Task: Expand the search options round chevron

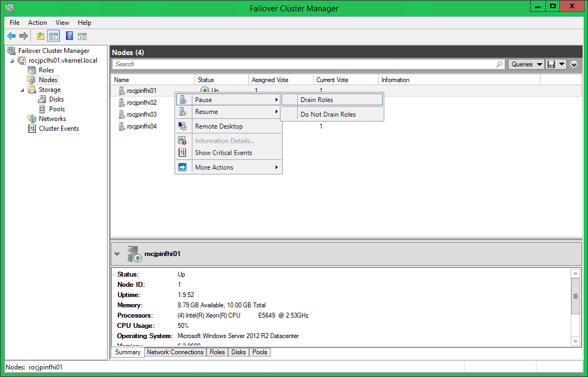Action: click(574, 64)
